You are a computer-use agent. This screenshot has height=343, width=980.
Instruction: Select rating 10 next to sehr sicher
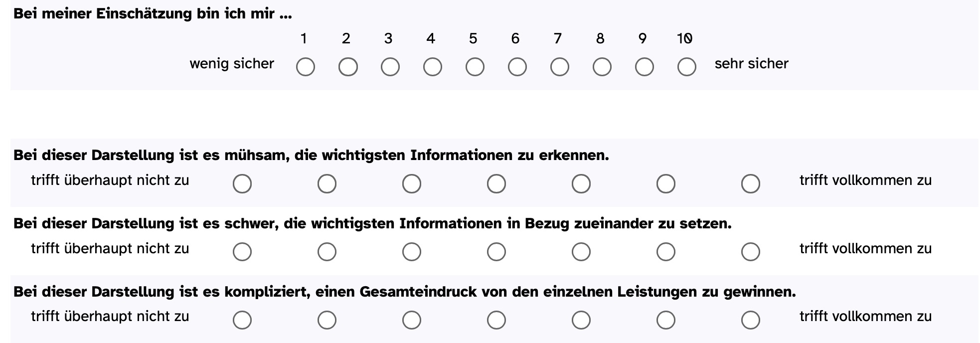click(686, 66)
